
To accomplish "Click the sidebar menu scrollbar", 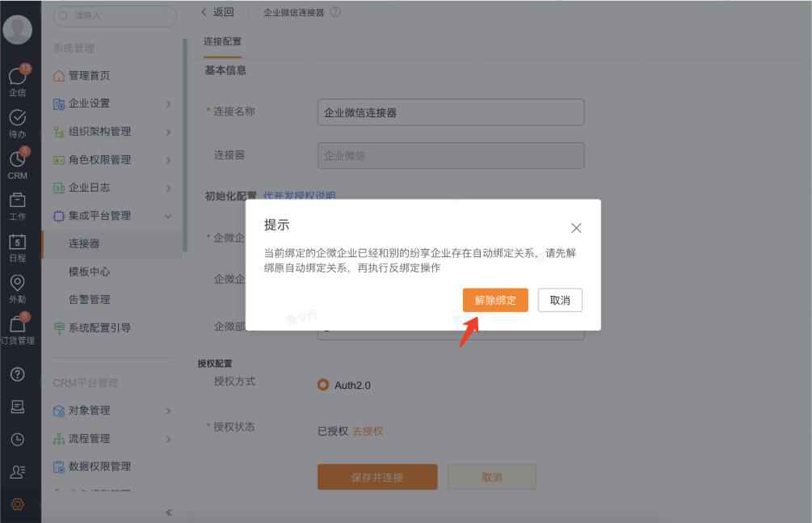I will coord(185,146).
